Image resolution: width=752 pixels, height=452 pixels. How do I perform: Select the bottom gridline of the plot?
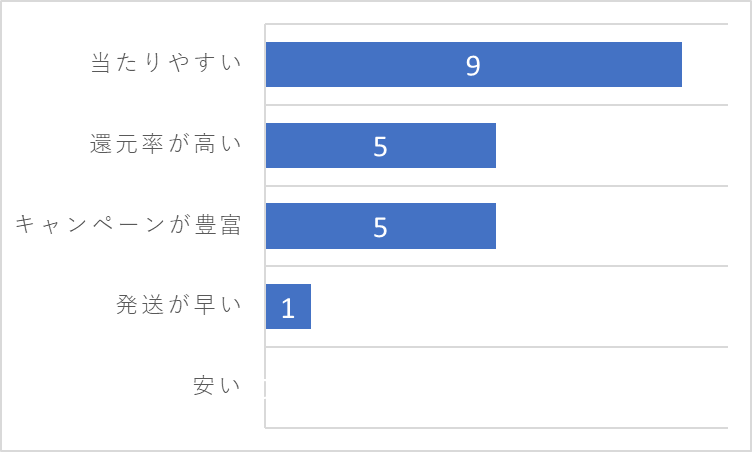[x=496, y=428]
